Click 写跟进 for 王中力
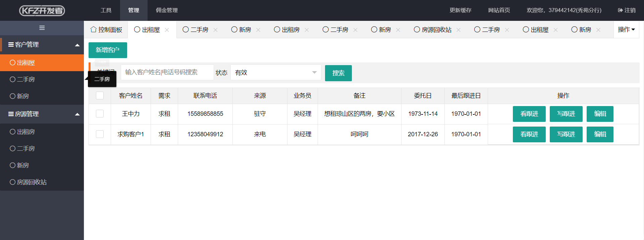This screenshot has height=240, width=644. tap(566, 114)
